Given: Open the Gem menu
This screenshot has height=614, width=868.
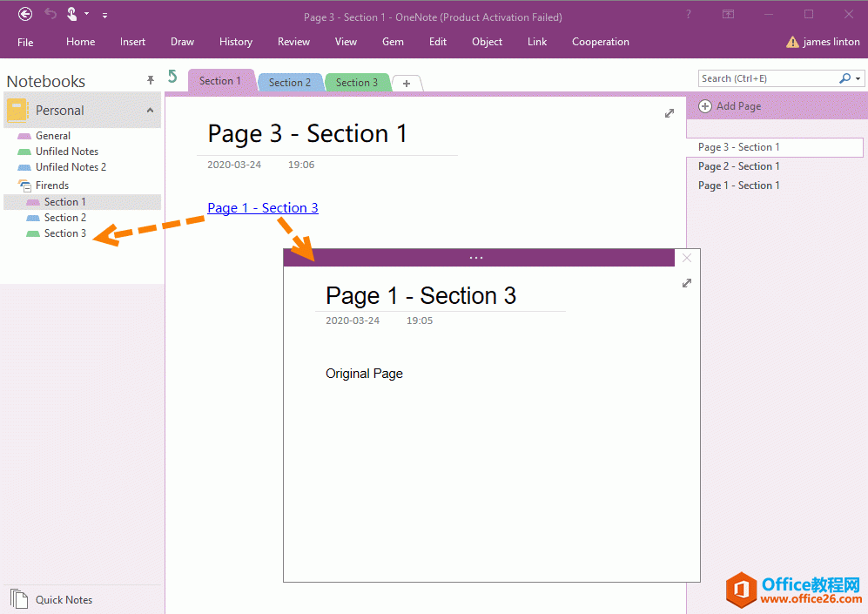Looking at the screenshot, I should (x=393, y=42).
